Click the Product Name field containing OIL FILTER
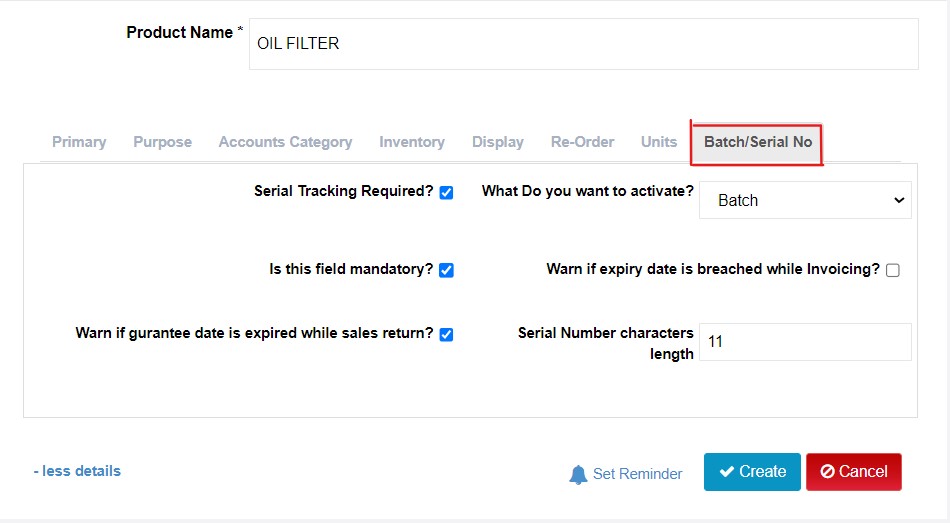The image size is (950, 523). (583, 44)
